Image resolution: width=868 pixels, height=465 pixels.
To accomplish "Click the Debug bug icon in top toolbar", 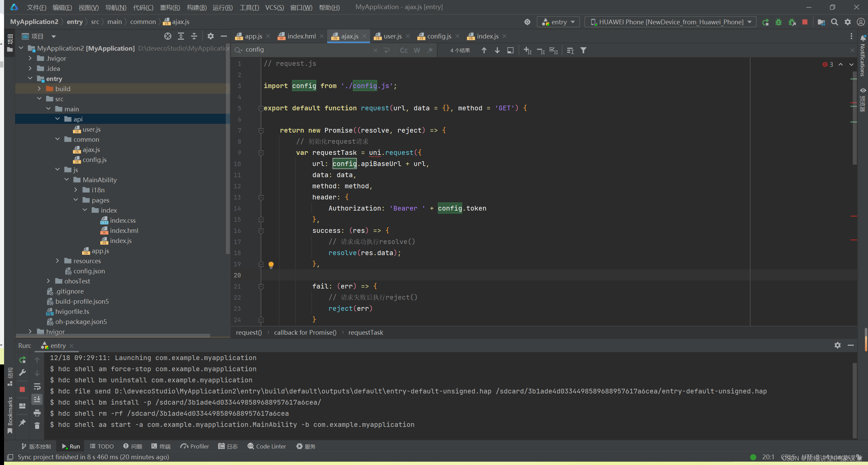I will (779, 22).
